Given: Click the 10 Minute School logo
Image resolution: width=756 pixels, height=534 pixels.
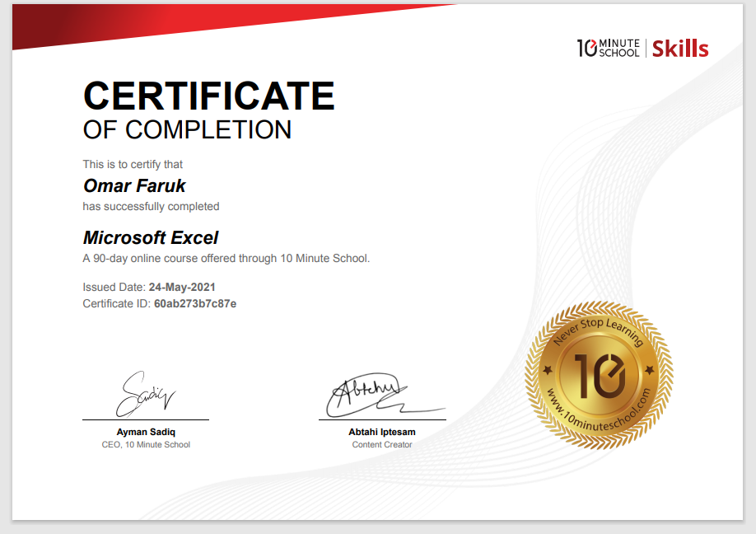Looking at the screenshot, I should click(609, 49).
